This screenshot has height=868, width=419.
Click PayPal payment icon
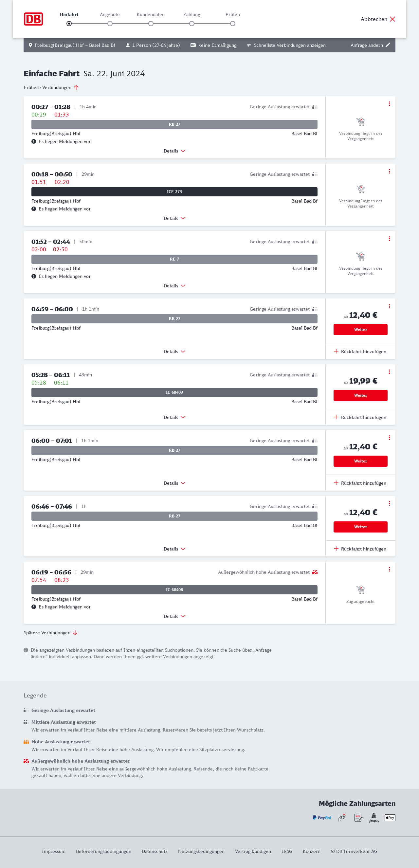pyautogui.click(x=321, y=818)
